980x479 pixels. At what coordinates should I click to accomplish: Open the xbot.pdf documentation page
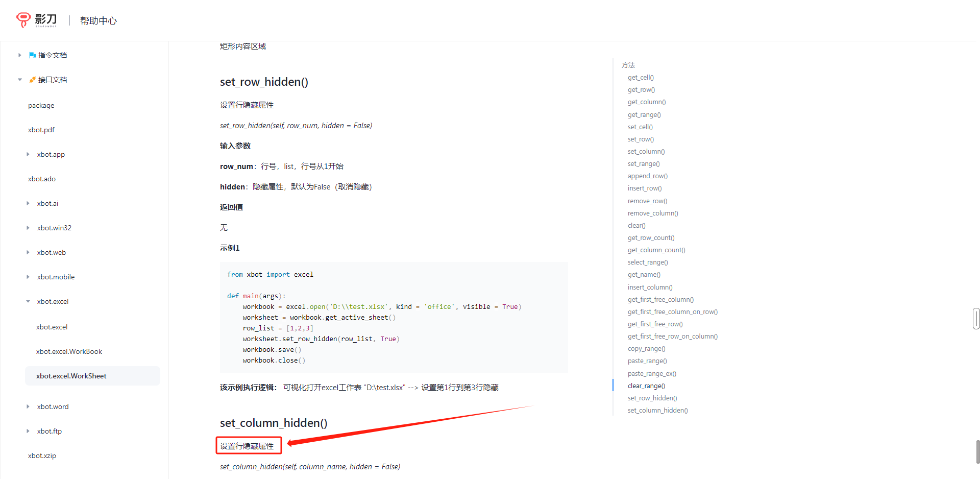tap(41, 130)
